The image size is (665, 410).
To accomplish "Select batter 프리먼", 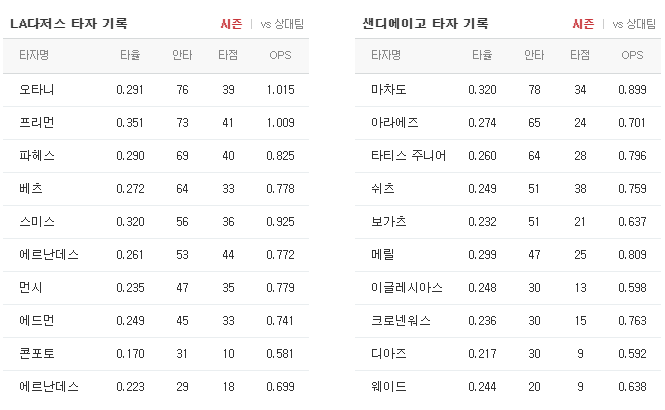I will [x=37, y=123].
